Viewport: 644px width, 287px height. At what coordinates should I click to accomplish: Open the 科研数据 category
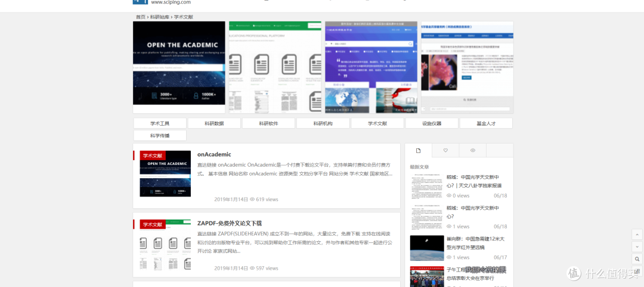[x=214, y=123]
